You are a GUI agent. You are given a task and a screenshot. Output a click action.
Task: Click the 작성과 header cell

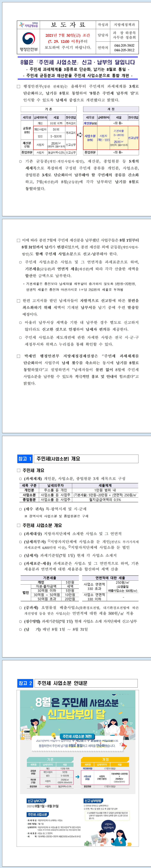pos(103,25)
